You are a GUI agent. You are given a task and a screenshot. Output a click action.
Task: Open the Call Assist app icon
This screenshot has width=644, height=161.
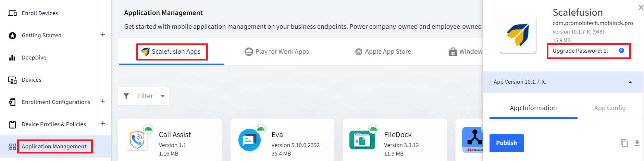[x=137, y=140]
